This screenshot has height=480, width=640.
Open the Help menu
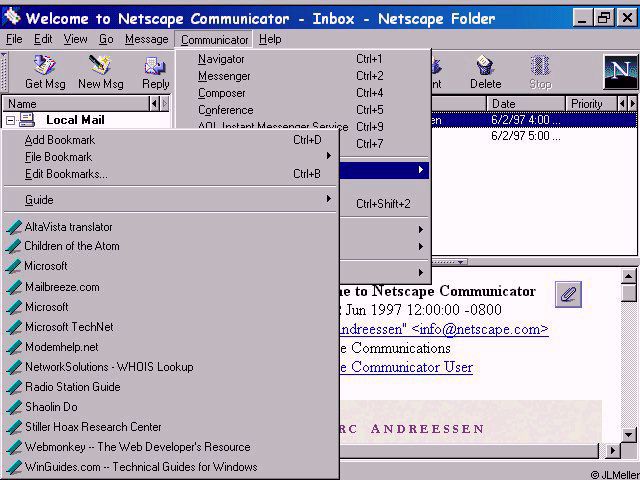tap(270, 39)
